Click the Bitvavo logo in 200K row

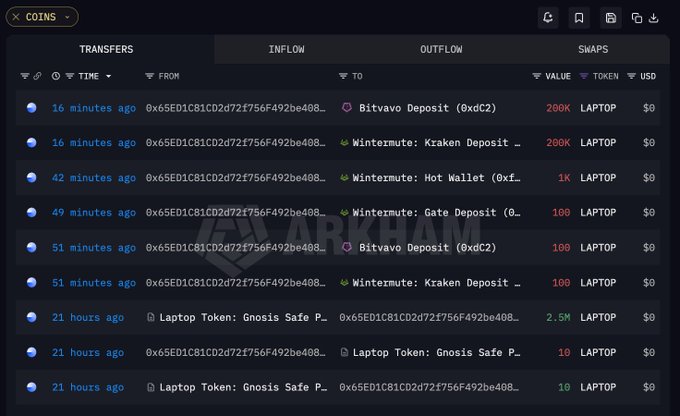(x=347, y=108)
